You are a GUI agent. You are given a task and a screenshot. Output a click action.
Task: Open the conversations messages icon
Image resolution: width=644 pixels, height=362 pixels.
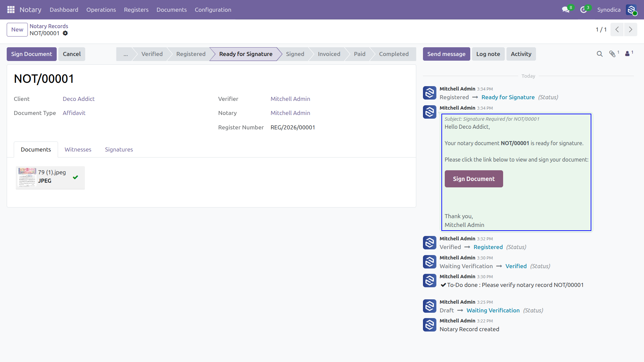point(566,10)
